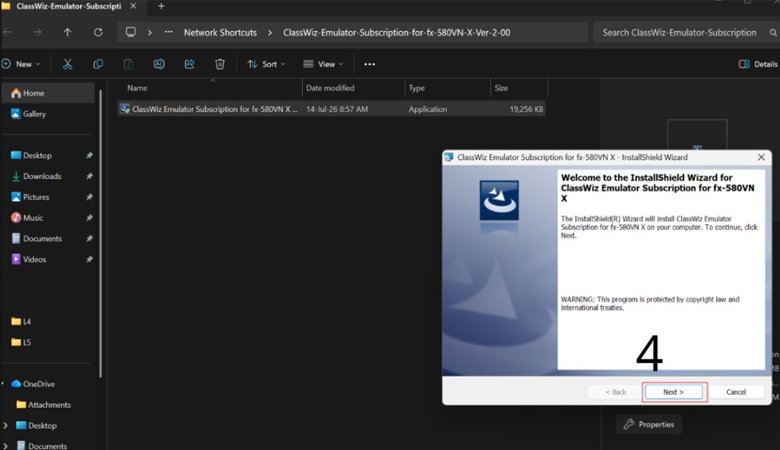780x450 pixels.
Task: Expand the Desktop node under OneDrive
Action: tap(5, 426)
